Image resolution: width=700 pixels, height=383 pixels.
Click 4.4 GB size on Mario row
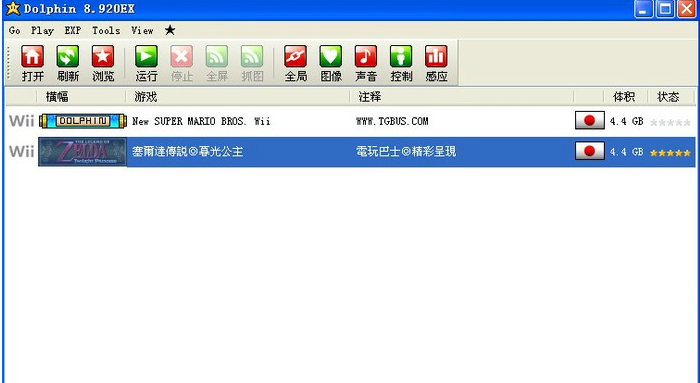point(626,121)
